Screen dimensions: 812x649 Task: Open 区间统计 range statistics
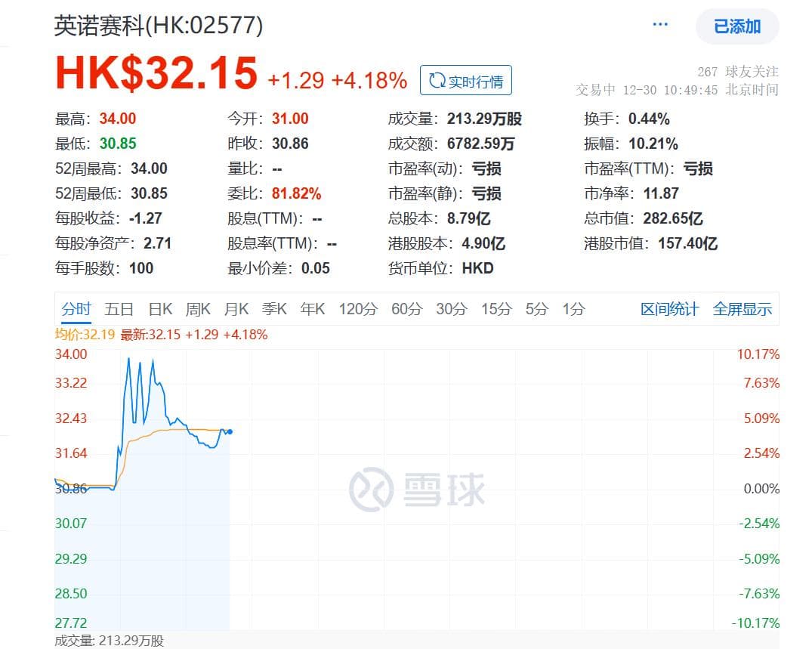(669, 309)
